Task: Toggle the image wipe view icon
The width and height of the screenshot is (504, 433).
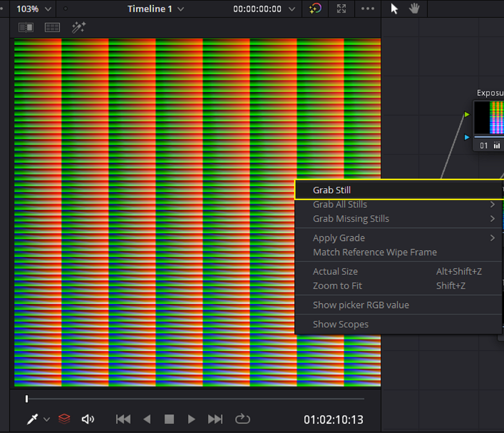Action: tap(26, 28)
